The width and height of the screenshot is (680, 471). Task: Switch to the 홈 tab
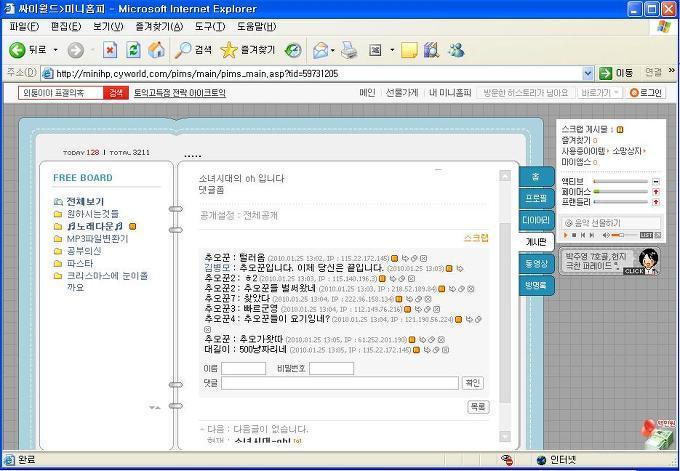coord(536,177)
